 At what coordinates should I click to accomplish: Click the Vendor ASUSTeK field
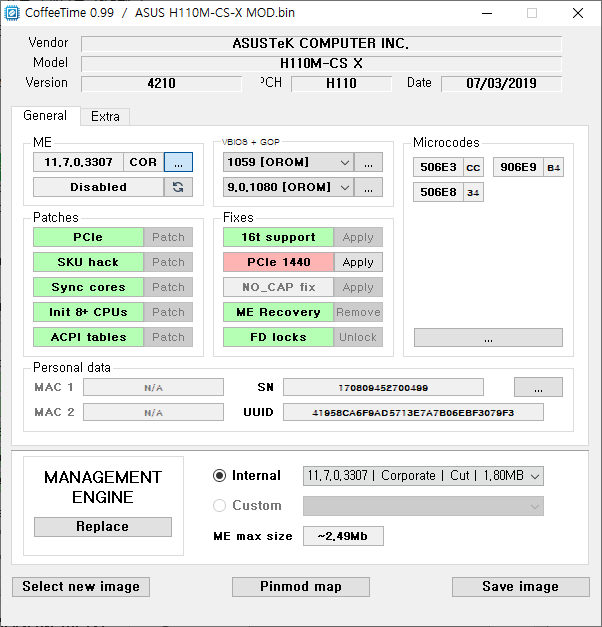coord(321,44)
